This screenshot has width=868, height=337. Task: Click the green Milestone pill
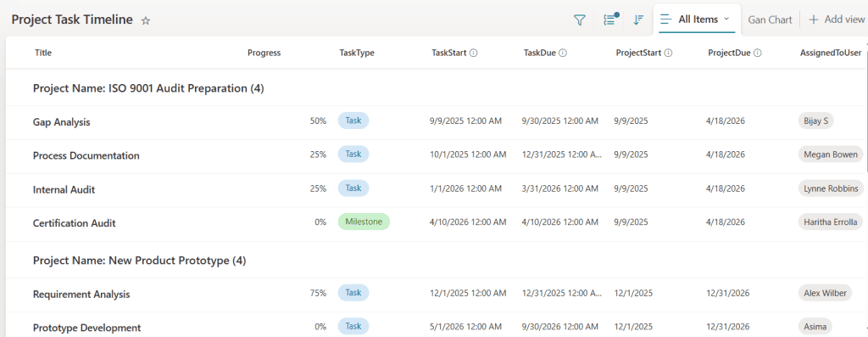(x=364, y=222)
